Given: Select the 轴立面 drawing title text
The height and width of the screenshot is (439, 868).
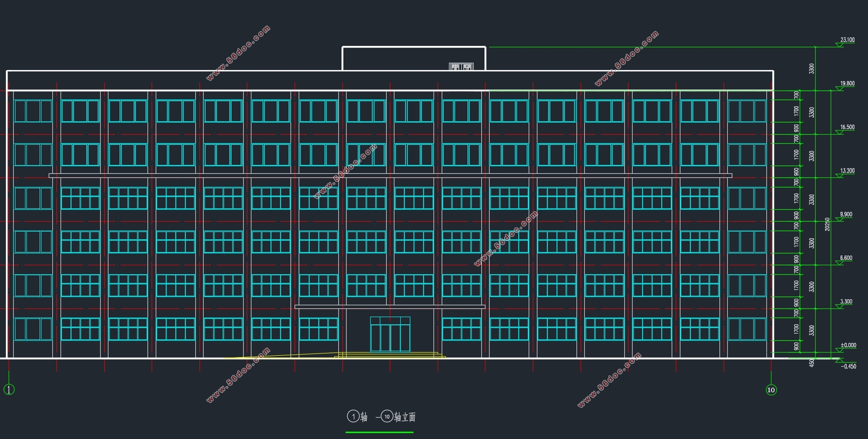Looking at the screenshot, I should [x=405, y=417].
